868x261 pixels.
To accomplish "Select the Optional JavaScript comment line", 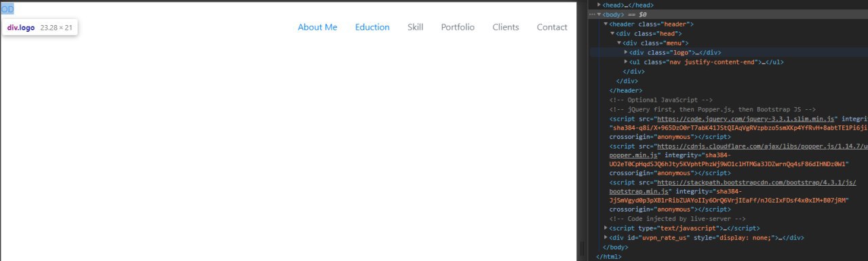I will (660, 100).
